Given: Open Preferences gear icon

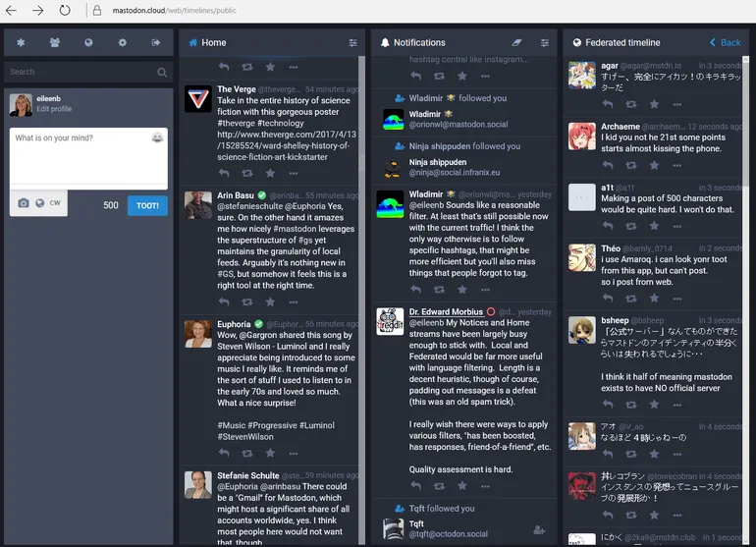Looking at the screenshot, I should [123, 42].
